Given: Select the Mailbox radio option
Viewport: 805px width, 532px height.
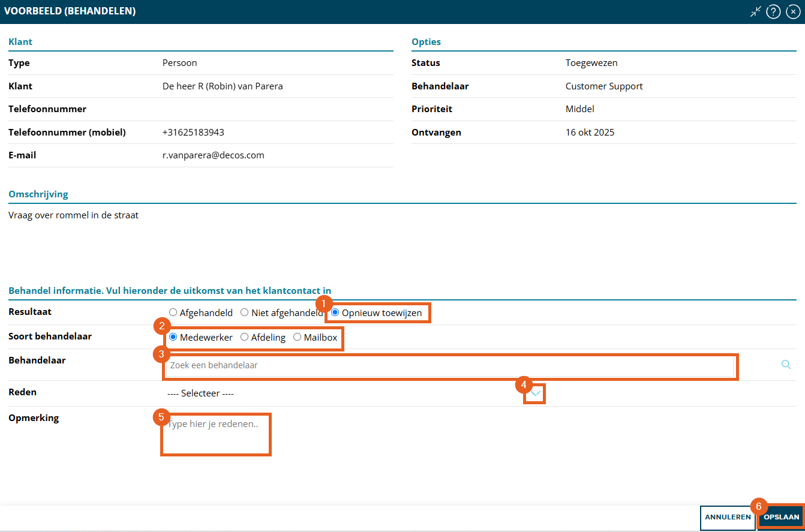Looking at the screenshot, I should click(x=298, y=338).
